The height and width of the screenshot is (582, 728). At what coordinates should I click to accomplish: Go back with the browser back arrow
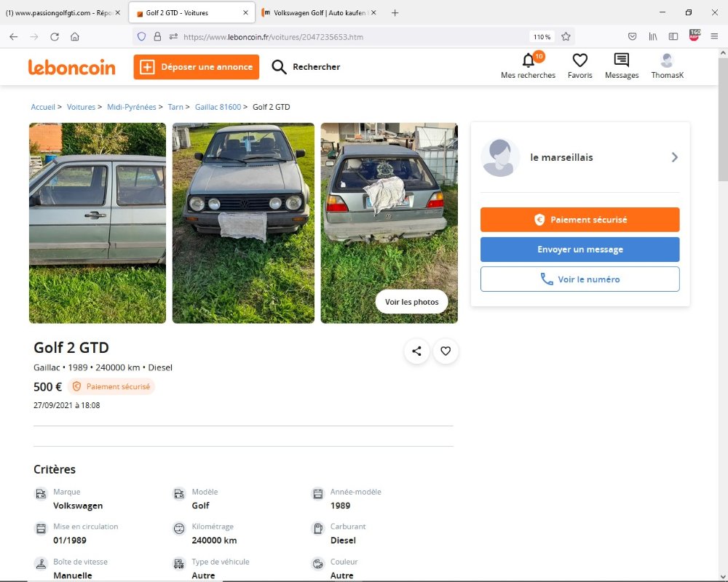pos(13,36)
